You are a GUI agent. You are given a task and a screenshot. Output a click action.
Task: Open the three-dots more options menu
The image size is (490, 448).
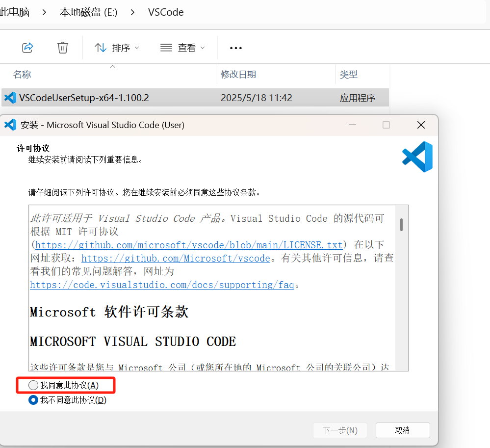(x=235, y=48)
